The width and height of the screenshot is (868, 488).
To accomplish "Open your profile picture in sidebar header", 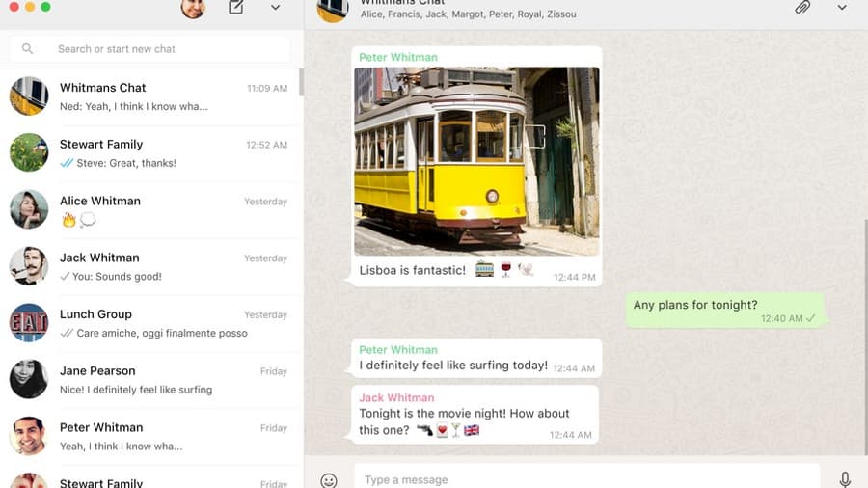I will (193, 9).
